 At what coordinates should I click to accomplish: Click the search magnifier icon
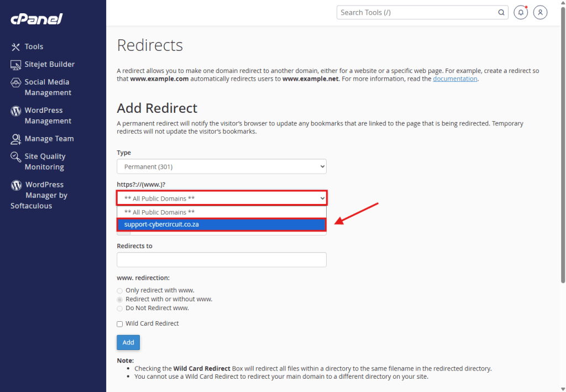(x=501, y=13)
